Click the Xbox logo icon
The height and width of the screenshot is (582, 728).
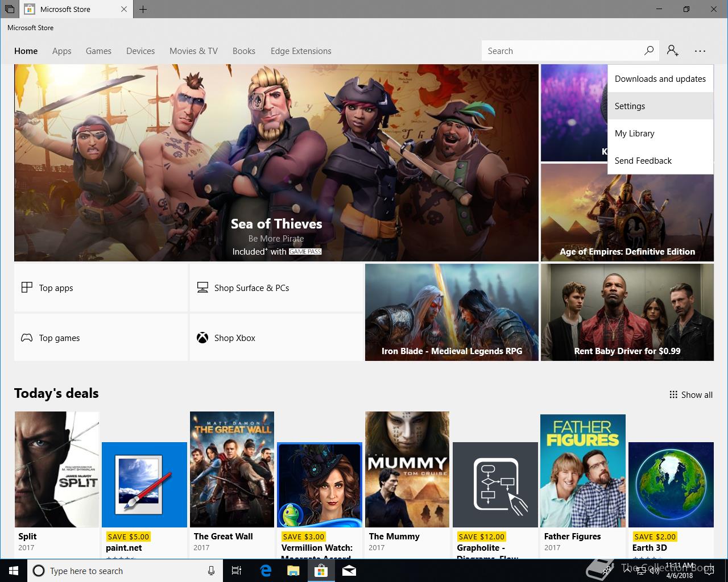[x=202, y=338]
